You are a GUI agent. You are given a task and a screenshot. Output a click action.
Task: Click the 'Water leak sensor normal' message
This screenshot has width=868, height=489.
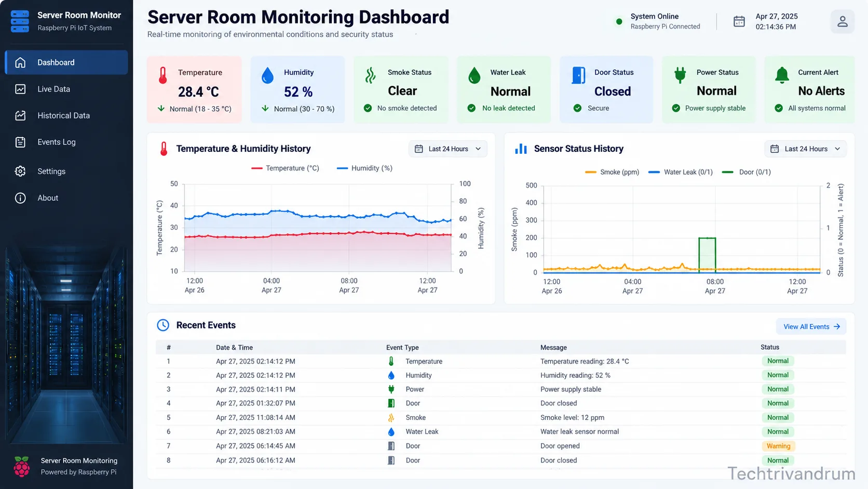(579, 431)
